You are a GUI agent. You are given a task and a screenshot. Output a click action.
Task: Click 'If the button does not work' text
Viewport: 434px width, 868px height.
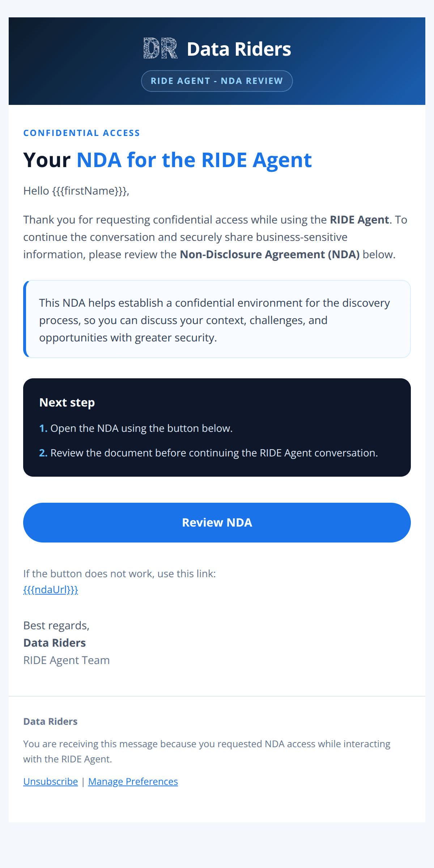pyautogui.click(x=119, y=574)
